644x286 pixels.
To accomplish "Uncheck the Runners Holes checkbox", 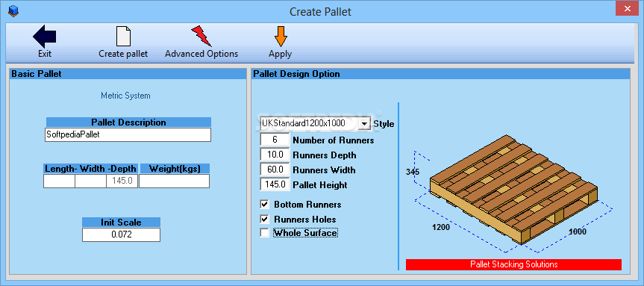I will (x=264, y=219).
